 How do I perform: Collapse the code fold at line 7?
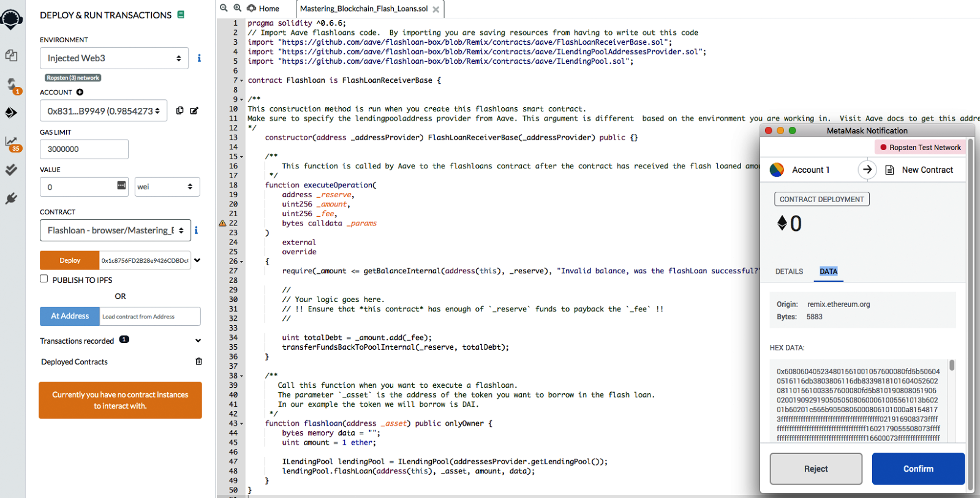click(x=241, y=81)
